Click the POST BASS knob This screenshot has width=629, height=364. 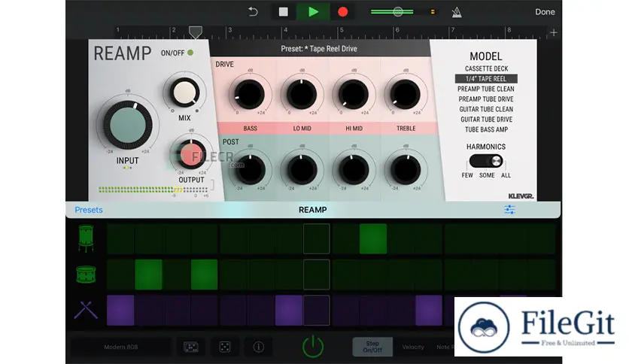tap(250, 170)
